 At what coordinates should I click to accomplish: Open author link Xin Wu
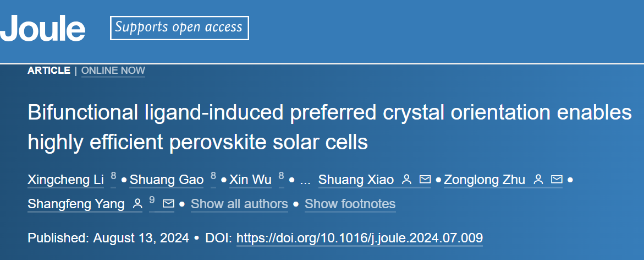point(250,180)
